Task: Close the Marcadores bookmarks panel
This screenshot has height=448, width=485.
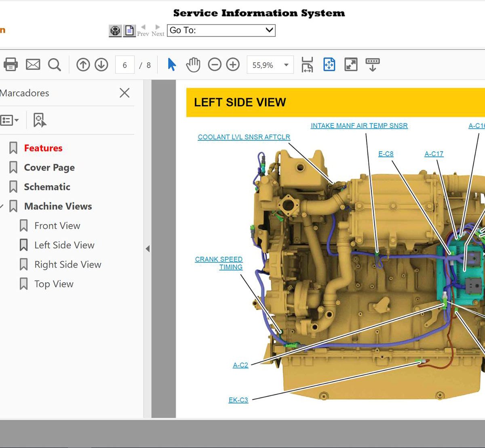Action: 124,93
